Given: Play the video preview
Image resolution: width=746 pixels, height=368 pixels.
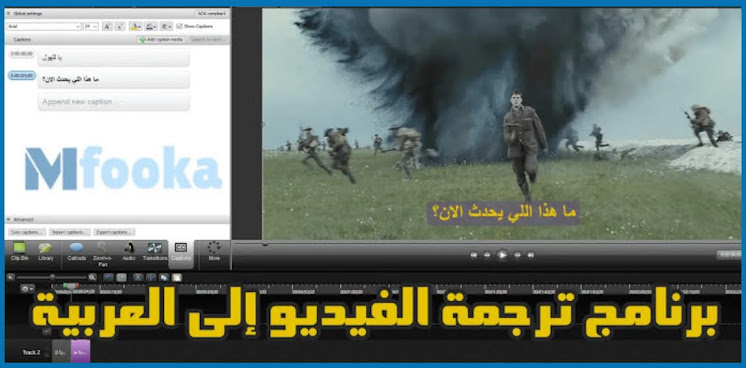Looking at the screenshot, I should click(502, 255).
